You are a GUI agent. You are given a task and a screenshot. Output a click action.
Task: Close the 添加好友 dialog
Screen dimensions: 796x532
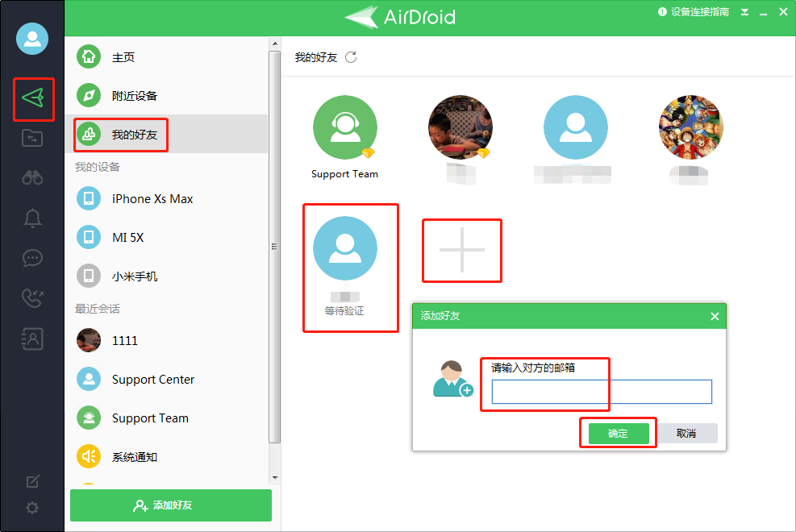(x=715, y=317)
